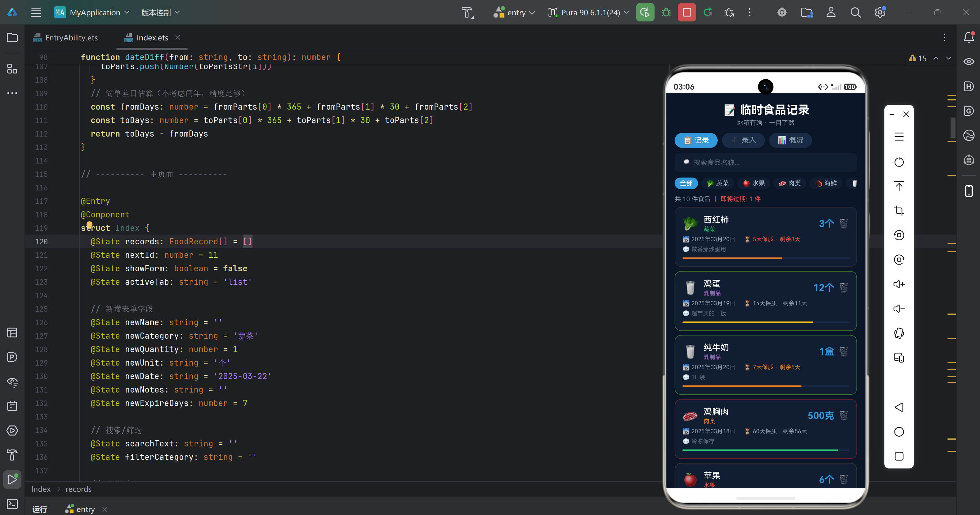Viewport: 980px width, 515px height.
Task: Switch to 概况 tab in the app
Action: point(790,140)
